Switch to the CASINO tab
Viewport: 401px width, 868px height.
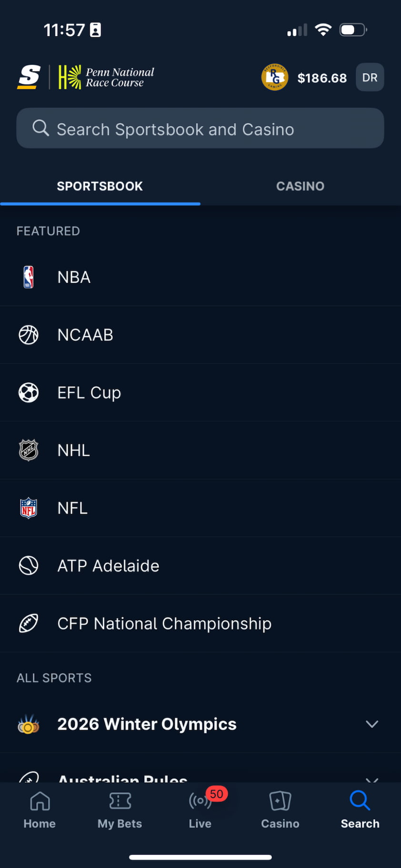point(300,186)
